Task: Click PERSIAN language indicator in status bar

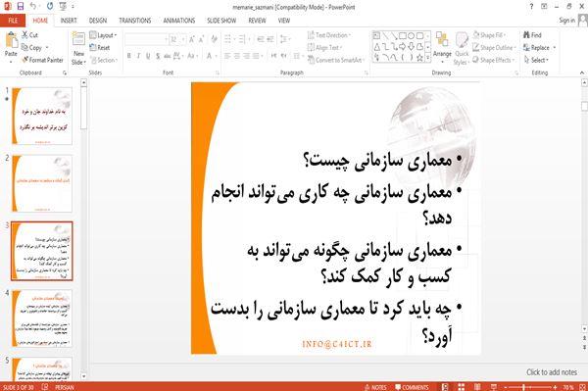Action: tap(64, 387)
